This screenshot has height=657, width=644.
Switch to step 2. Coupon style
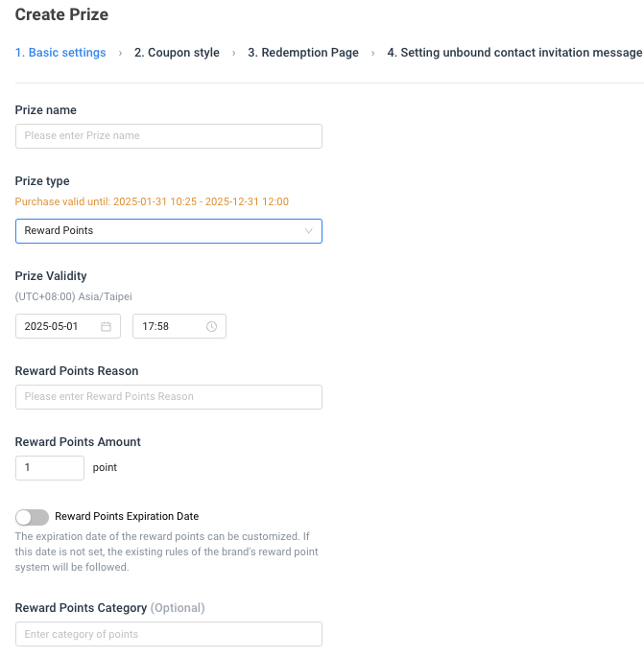[177, 53]
